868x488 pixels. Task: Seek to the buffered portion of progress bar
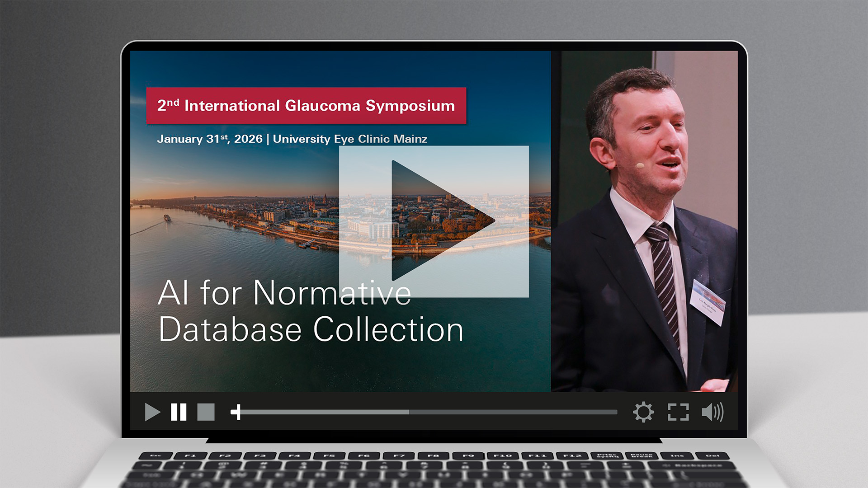pyautogui.click(x=325, y=412)
